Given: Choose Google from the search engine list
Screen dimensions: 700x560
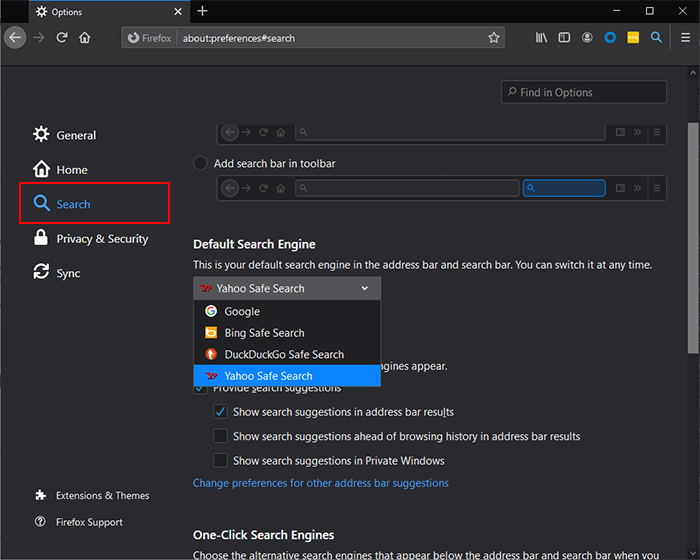Looking at the screenshot, I should (287, 311).
